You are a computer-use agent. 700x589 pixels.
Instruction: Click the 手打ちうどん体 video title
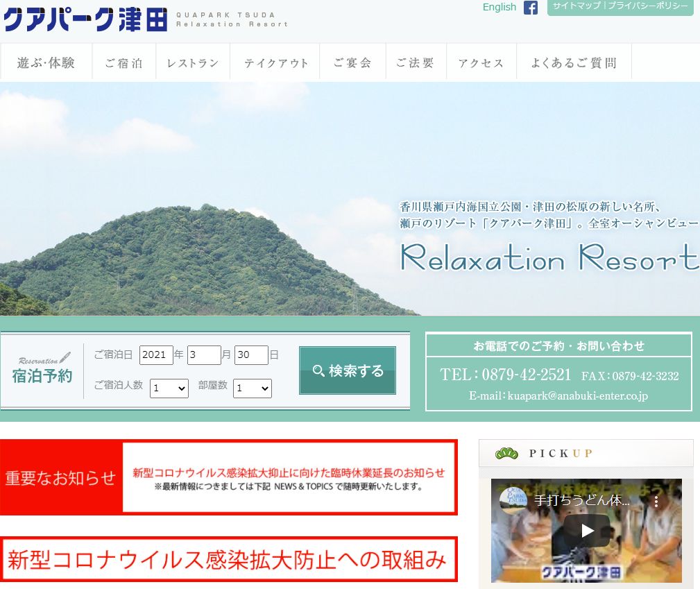point(582,500)
